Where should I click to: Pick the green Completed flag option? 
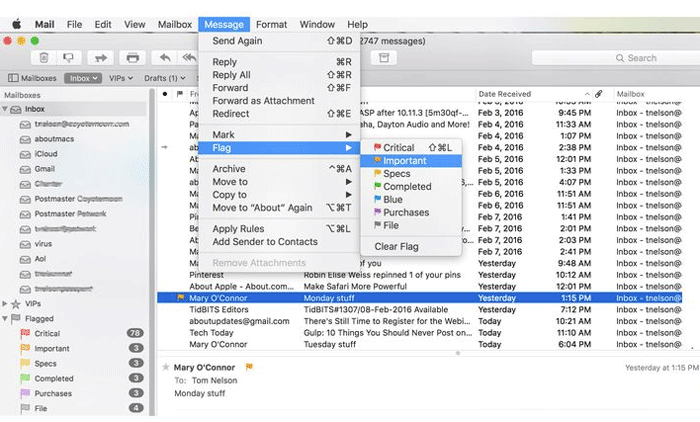point(411,187)
